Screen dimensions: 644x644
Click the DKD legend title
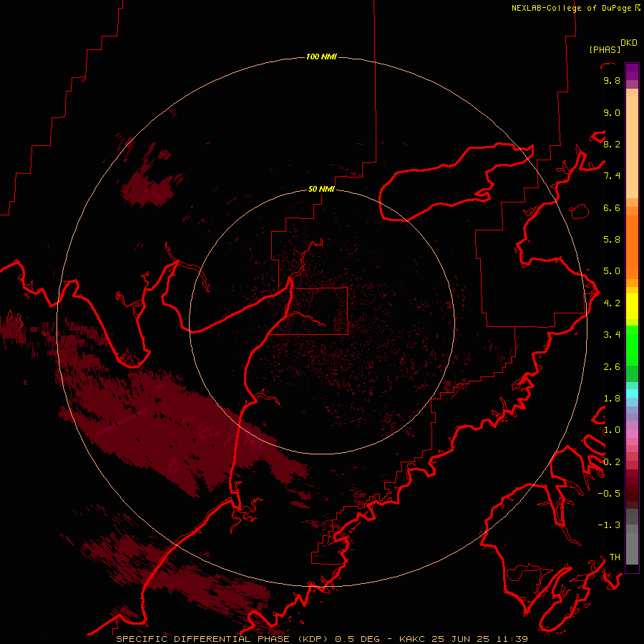pyautogui.click(x=629, y=43)
